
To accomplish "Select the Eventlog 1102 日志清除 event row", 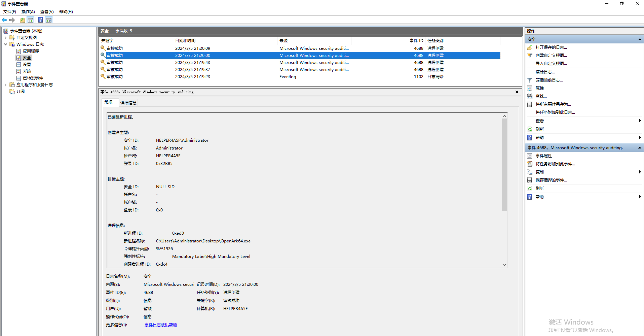I will point(288,77).
